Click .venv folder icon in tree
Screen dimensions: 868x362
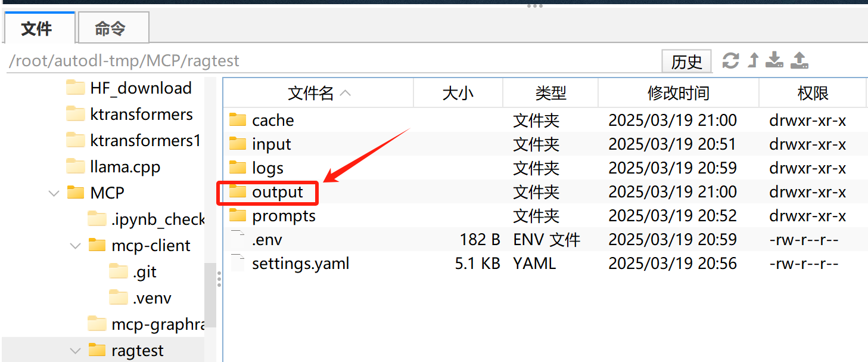coord(118,298)
